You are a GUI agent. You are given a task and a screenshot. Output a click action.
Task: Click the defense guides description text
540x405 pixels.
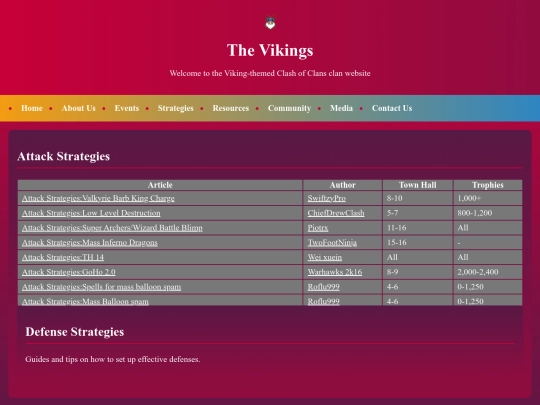(113, 359)
